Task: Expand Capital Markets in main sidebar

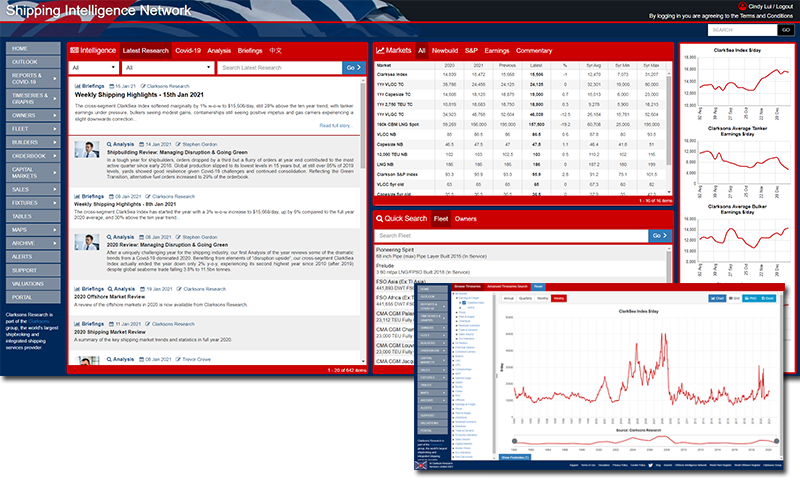Action: click(33, 172)
